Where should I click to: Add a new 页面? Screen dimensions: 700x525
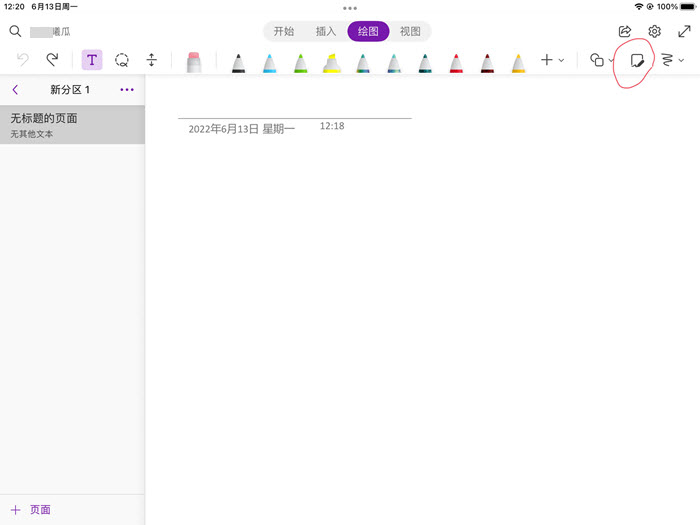[x=30, y=510]
